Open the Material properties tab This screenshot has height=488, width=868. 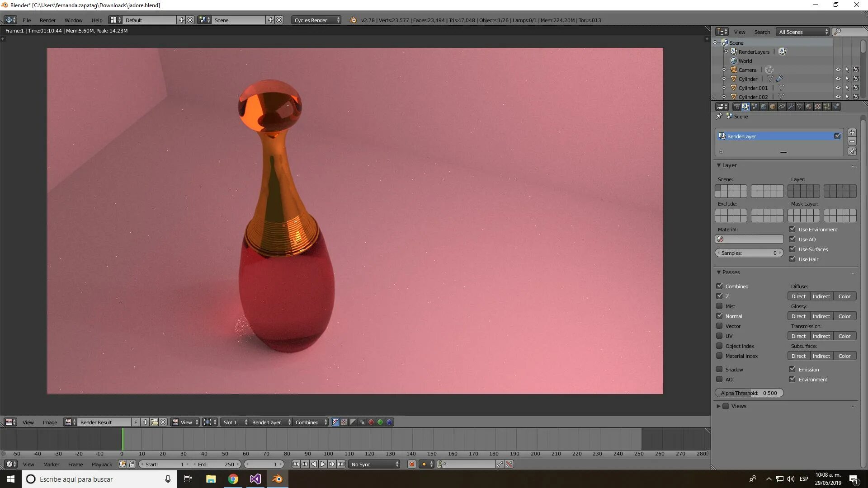809,107
